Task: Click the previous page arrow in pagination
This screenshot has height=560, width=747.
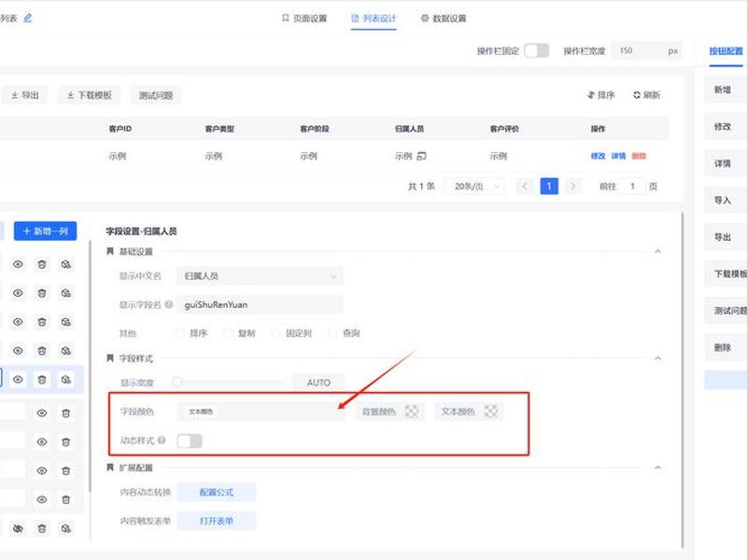Action: (525, 186)
